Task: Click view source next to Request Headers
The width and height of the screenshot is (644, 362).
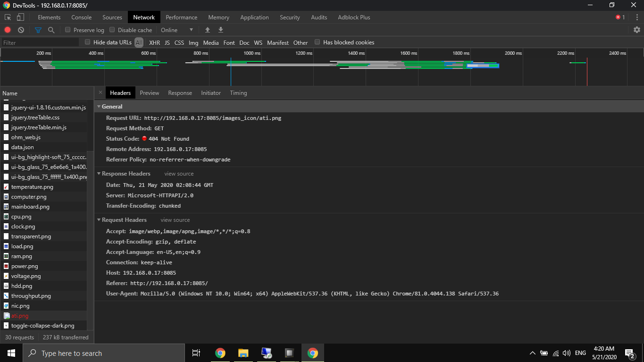Action: point(175,219)
